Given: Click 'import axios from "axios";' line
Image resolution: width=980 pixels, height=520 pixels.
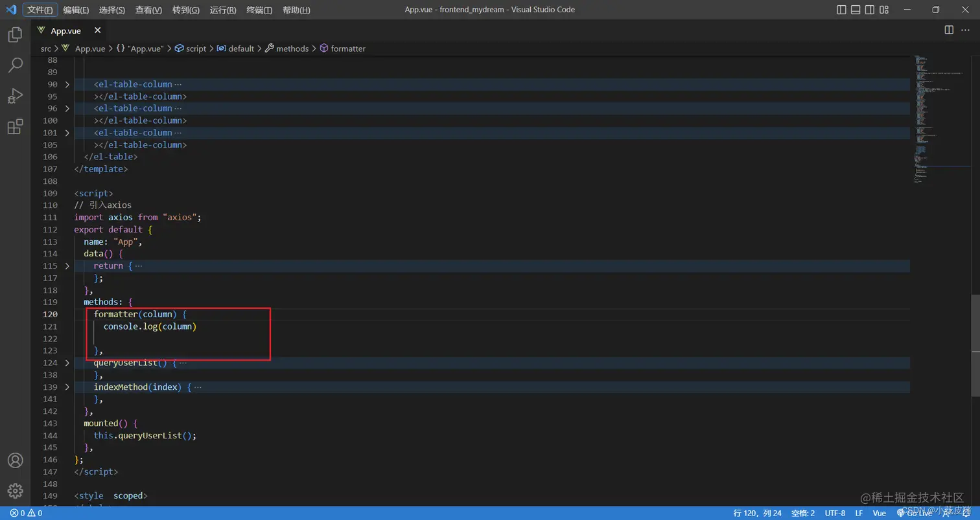Looking at the screenshot, I should point(137,218).
